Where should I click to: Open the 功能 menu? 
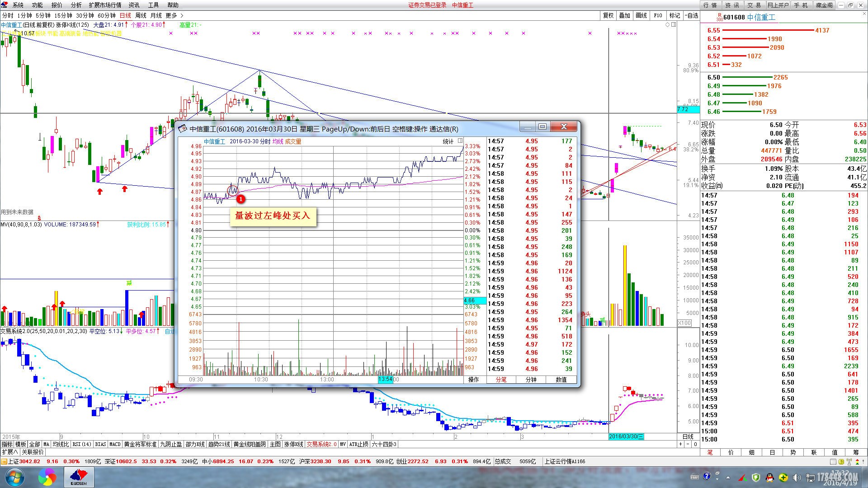tap(38, 5)
